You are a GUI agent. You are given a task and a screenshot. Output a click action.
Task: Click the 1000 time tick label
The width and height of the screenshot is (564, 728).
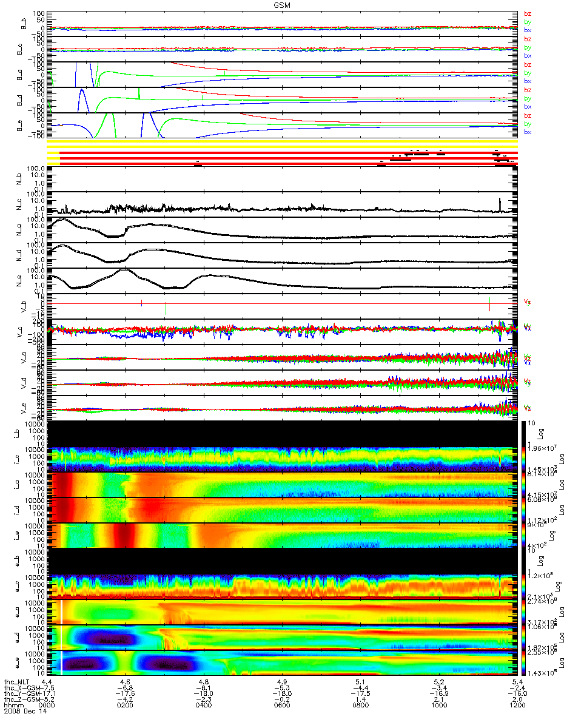pos(438,705)
